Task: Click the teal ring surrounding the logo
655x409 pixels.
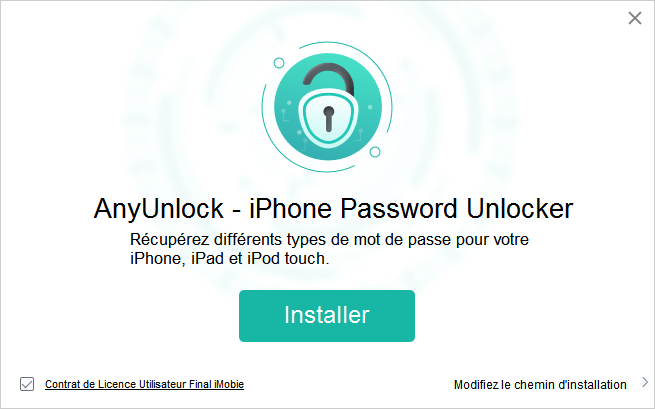Action: 388,107
